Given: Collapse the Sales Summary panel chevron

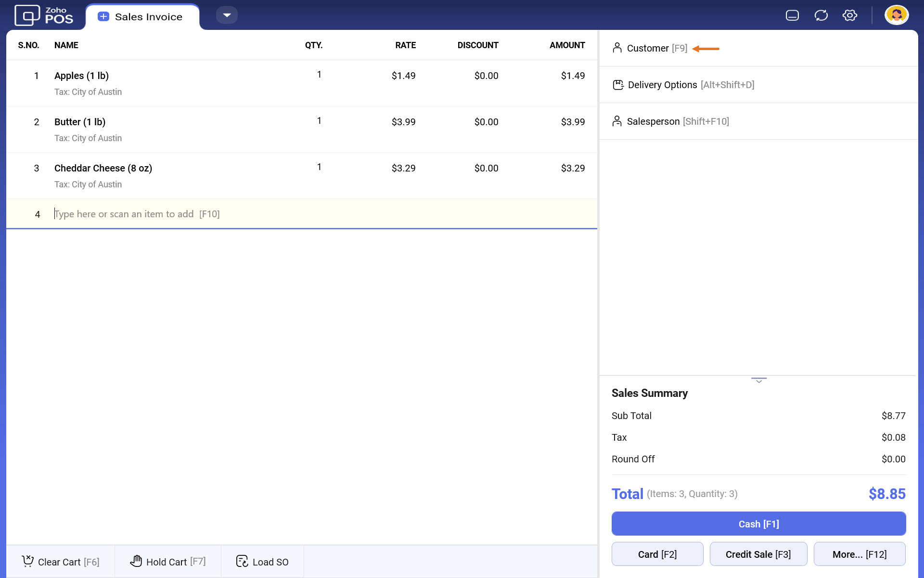Looking at the screenshot, I should [x=758, y=381].
